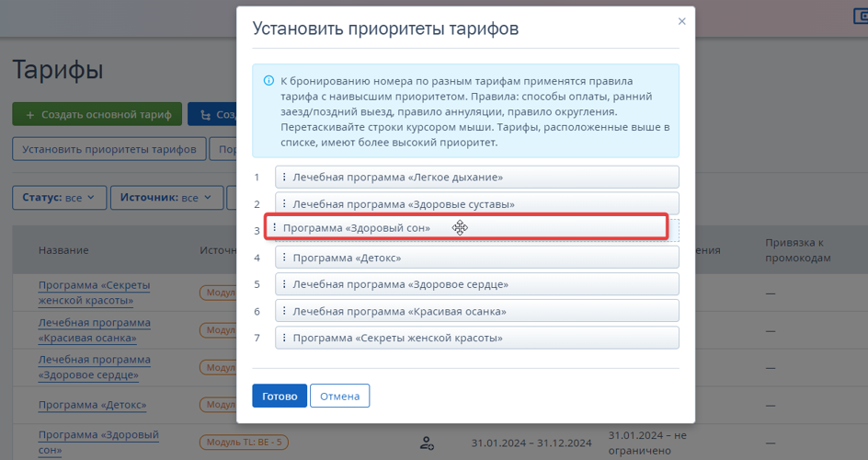868x460 pixels.
Task: Select Лечебная программа «Здоровое сердце» priority row
Action: click(477, 284)
